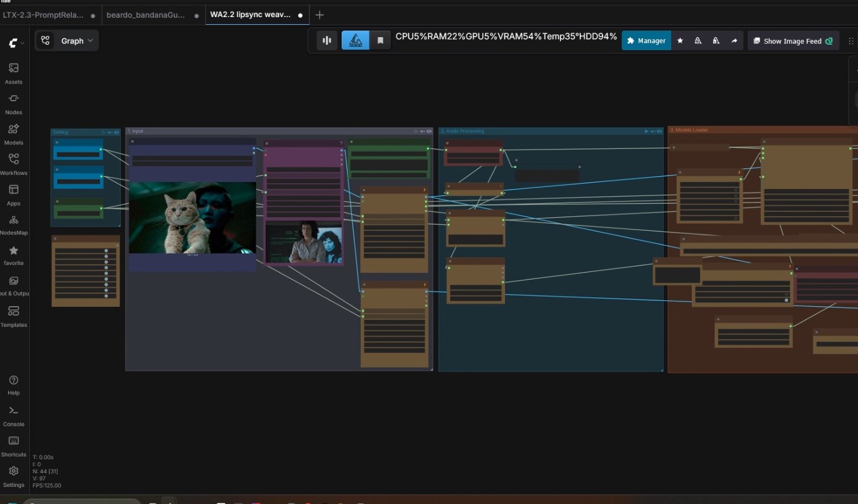Open the Help menu in sidebar
This screenshot has height=504, width=858.
[x=14, y=385]
